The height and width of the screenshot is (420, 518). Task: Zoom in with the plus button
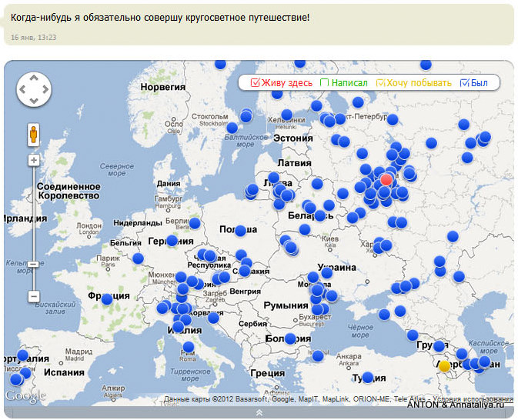pyautogui.click(x=33, y=161)
